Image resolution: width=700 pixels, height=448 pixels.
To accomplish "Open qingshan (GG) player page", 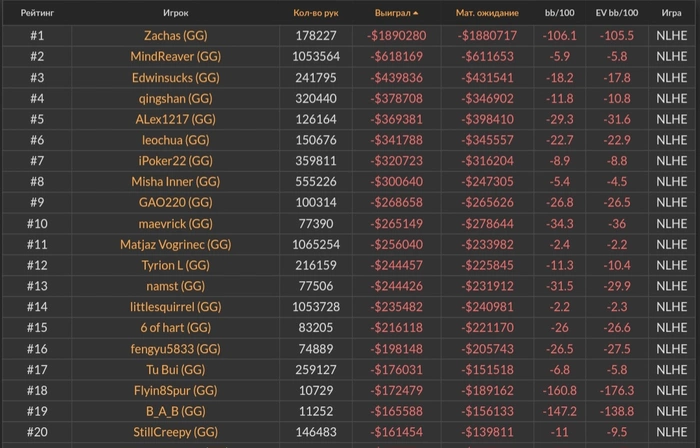I will [x=175, y=98].
